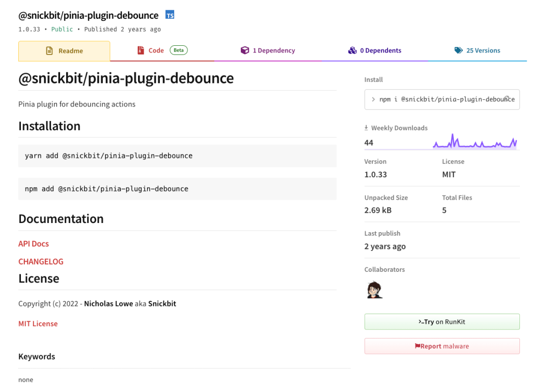Viewport: 550px width, 392px height.
Task: Click the terminal prompt icon in install box
Action: pos(373,99)
